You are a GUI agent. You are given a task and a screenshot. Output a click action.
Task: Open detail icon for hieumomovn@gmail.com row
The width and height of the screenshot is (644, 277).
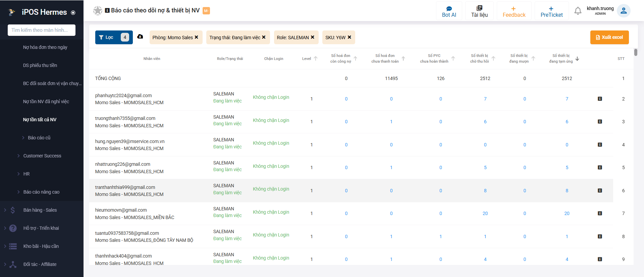600,213
